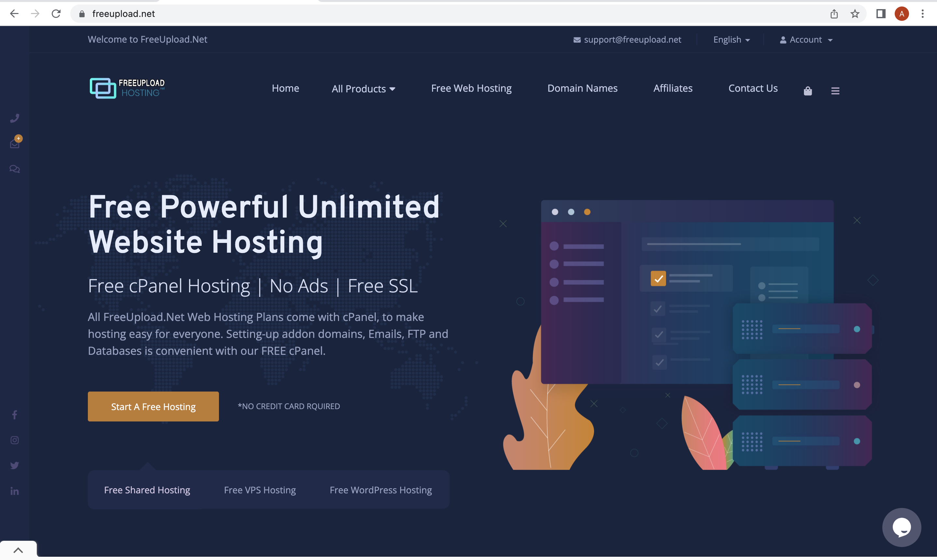Open Free Web Hosting page

(x=471, y=88)
